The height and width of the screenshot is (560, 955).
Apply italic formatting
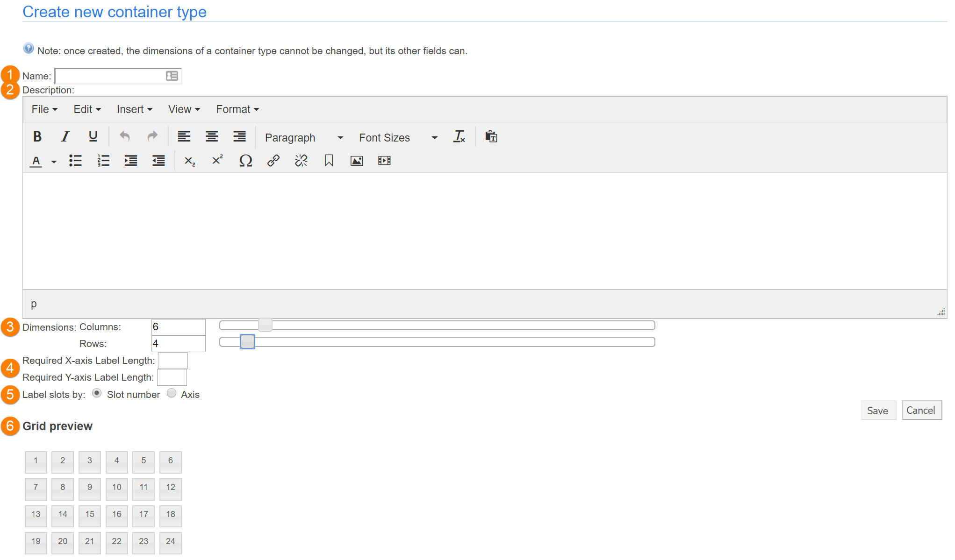click(x=65, y=136)
